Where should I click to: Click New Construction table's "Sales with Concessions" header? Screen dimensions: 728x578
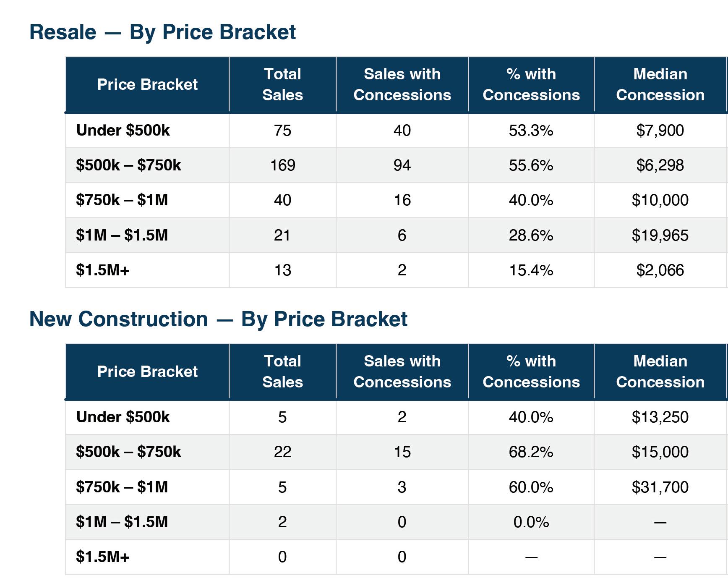pos(402,371)
